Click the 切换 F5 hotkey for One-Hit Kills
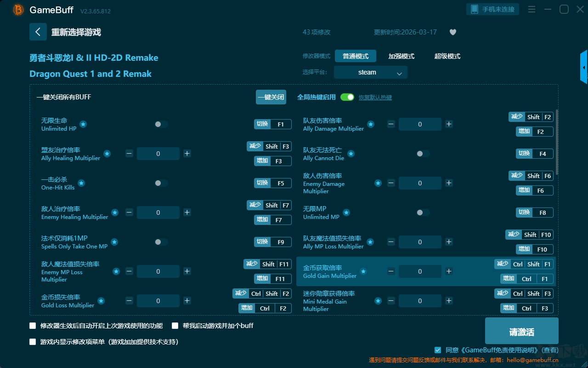Screen dimensions: 588x368 [x=273, y=183]
